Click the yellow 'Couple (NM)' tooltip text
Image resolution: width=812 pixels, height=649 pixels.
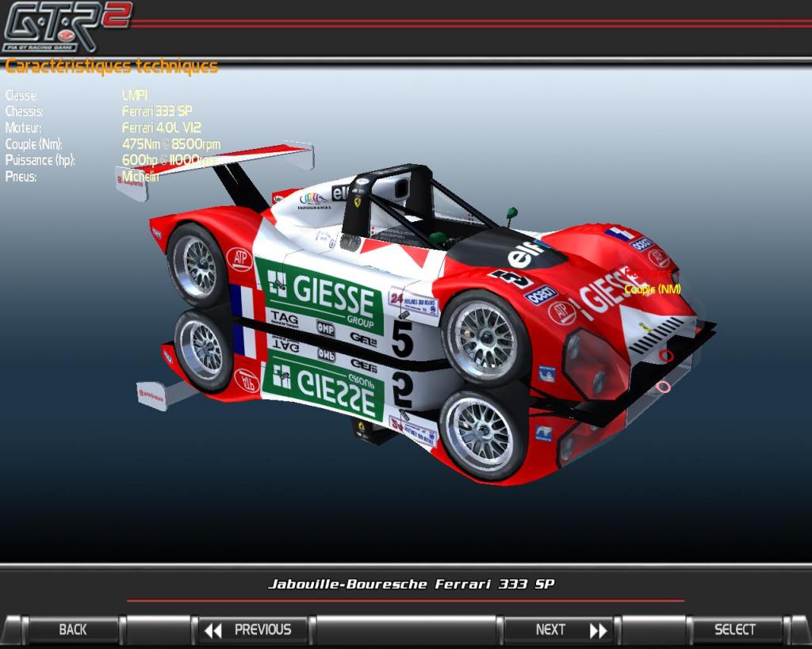[653, 289]
